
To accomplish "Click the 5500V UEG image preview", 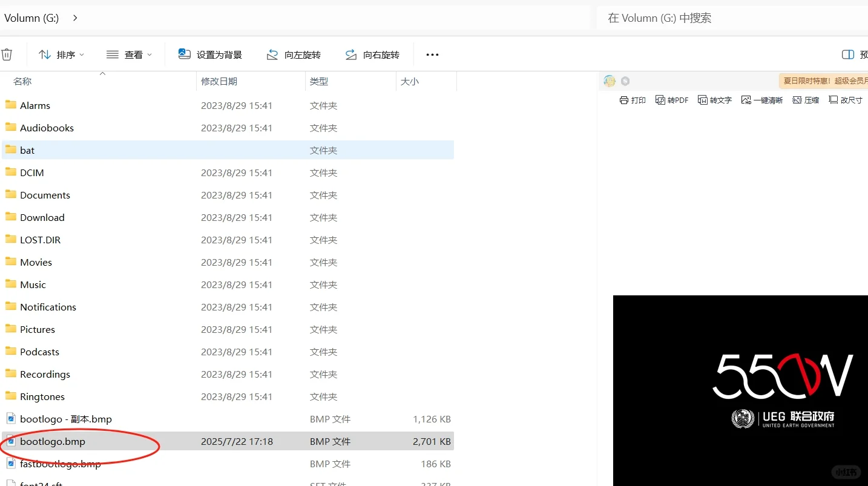I will point(740,390).
